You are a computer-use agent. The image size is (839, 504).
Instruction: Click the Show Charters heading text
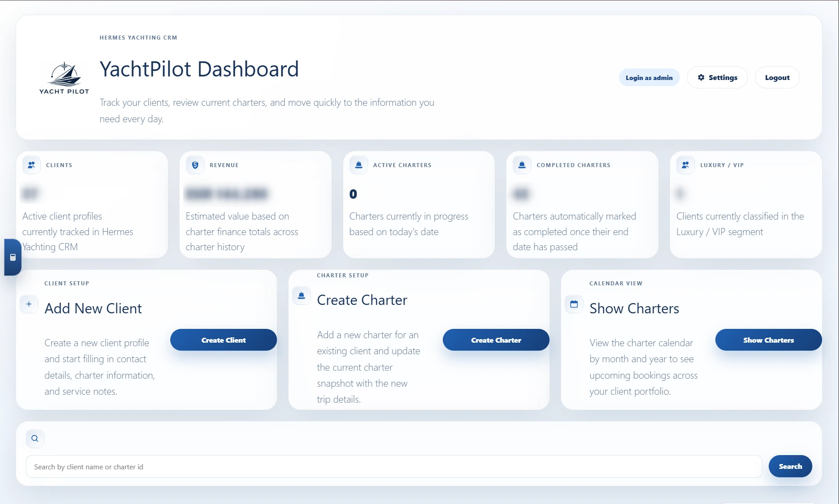point(634,308)
